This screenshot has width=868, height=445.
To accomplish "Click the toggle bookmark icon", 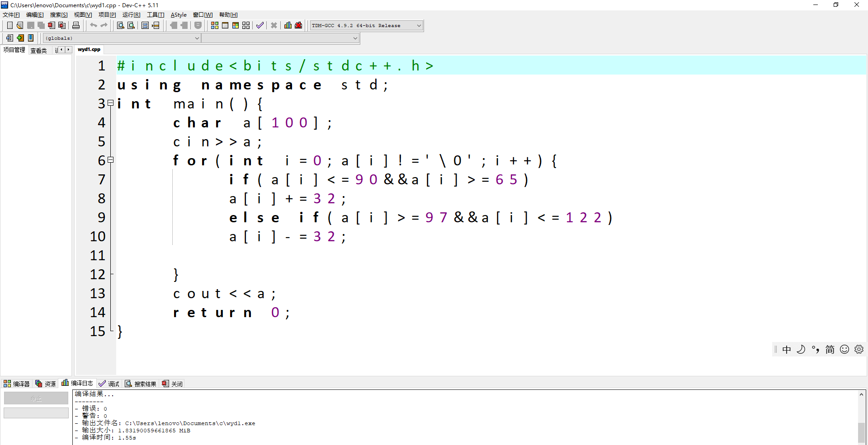I will point(20,38).
